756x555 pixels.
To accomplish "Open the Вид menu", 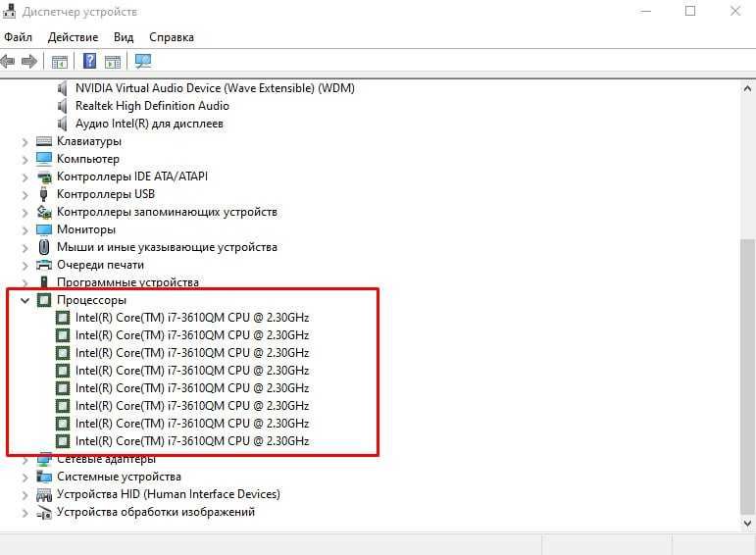I will pos(124,37).
